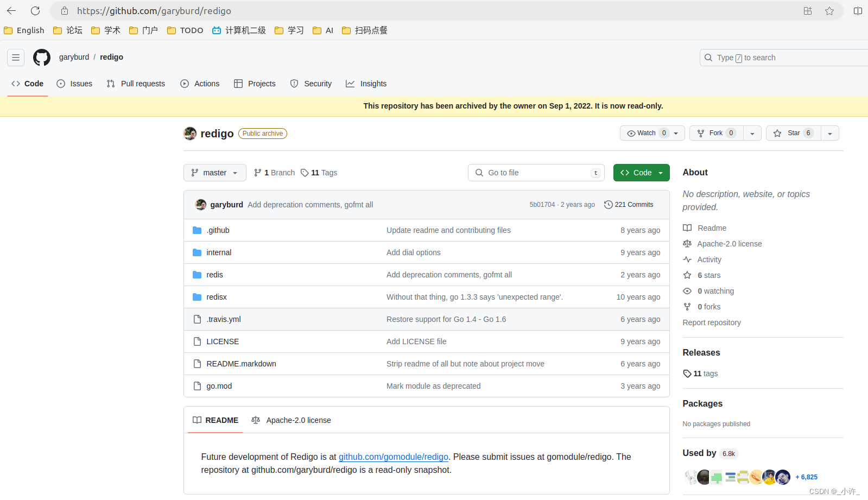
Task: Open the README.markdown file
Action: point(241,364)
